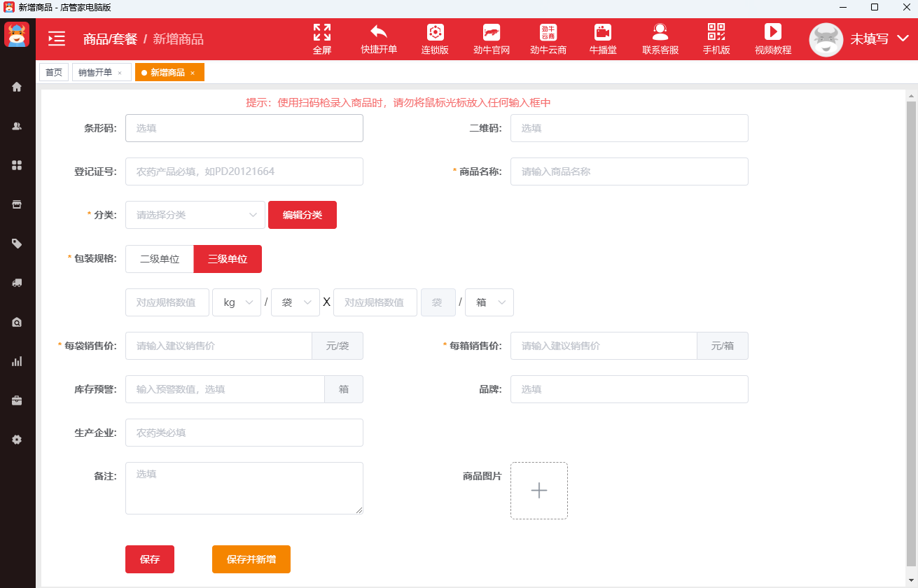
Task: Click the 商品名称 input field
Action: click(x=630, y=171)
